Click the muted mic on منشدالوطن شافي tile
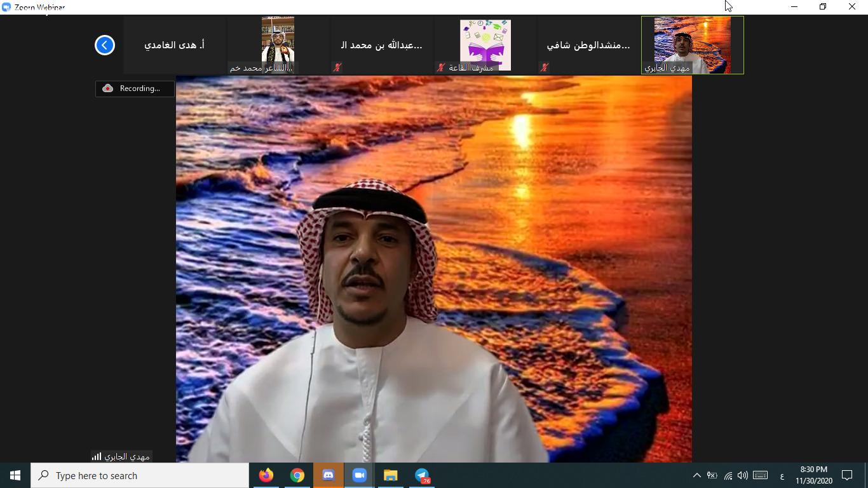 pyautogui.click(x=545, y=66)
